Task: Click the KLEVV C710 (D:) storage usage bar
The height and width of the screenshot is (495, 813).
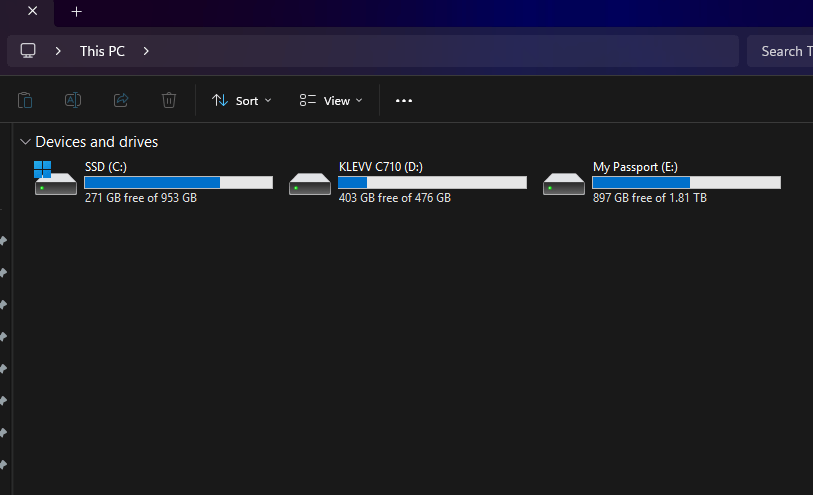Action: [432, 182]
